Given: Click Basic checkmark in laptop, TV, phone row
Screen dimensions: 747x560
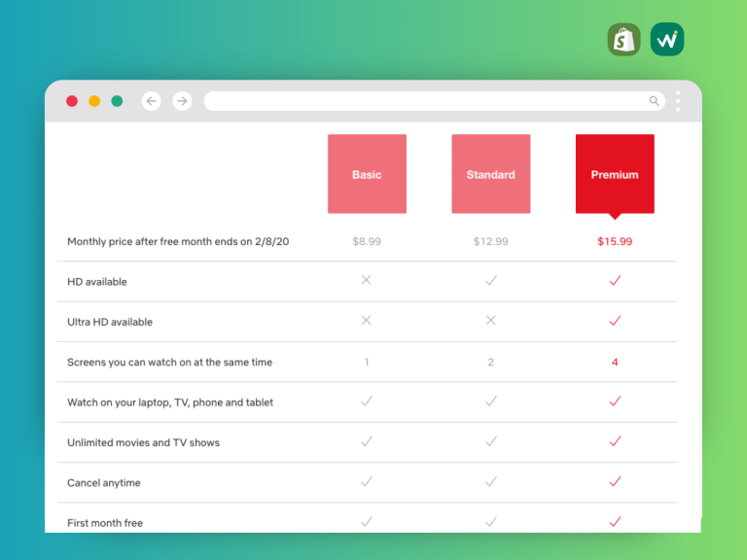Looking at the screenshot, I should click(x=367, y=401).
